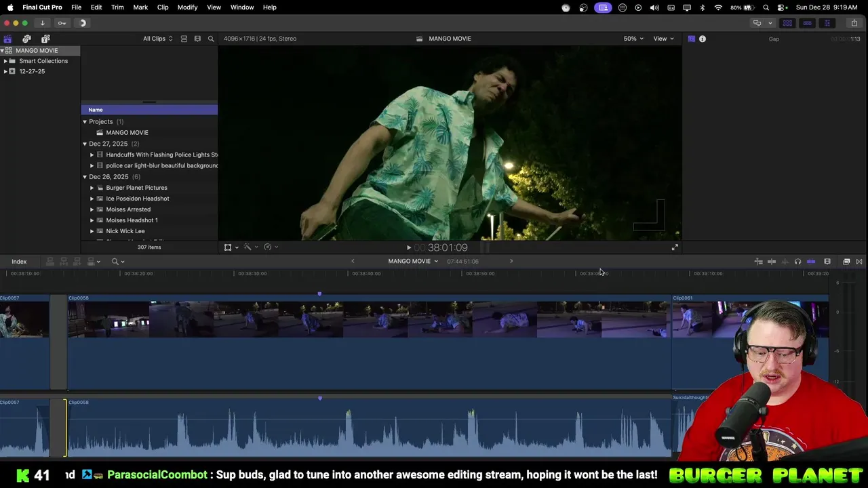Open the 50% viewer zoom dropdown
Viewport: 868px width, 488px height.
tap(633, 39)
